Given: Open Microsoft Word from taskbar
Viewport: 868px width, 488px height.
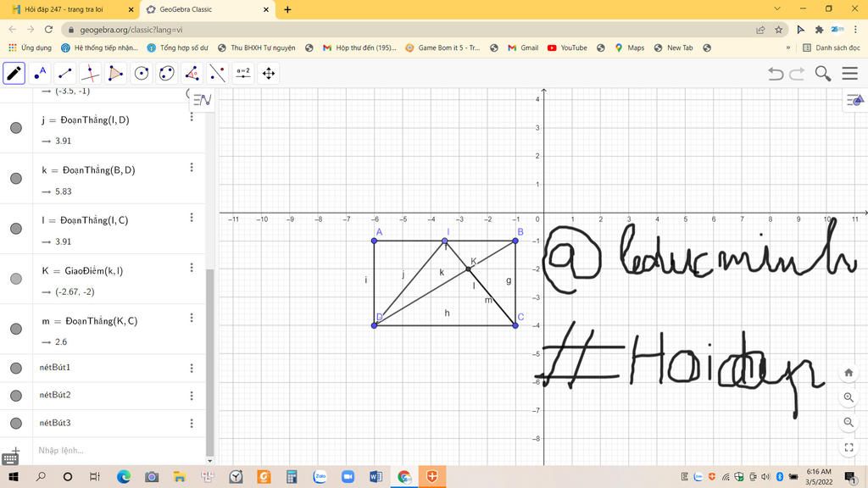Looking at the screenshot, I should (x=376, y=476).
